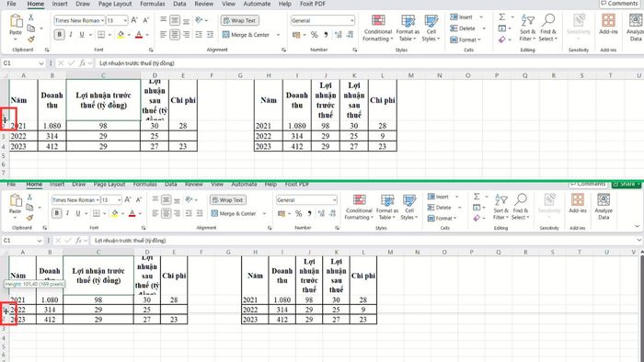Open number format dropdown in bottom window
This screenshot has width=644, height=362.
335,200
